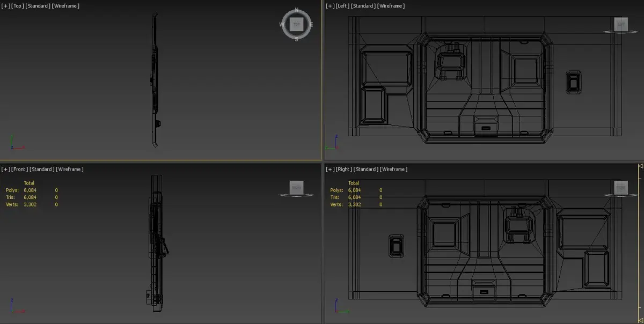Open the [Standard] menu in Left viewport

pyautogui.click(x=363, y=6)
